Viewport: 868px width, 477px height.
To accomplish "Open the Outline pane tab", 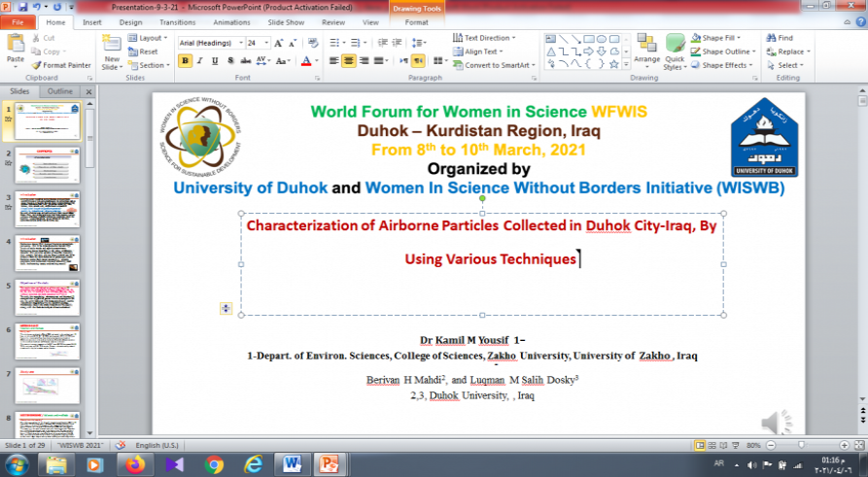I will [x=59, y=90].
